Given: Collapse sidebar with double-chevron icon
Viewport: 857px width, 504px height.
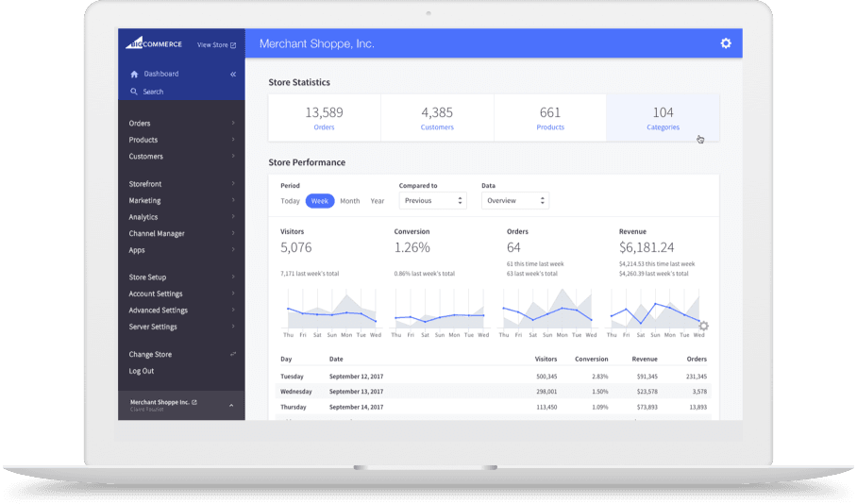Looking at the screenshot, I should point(233,74).
